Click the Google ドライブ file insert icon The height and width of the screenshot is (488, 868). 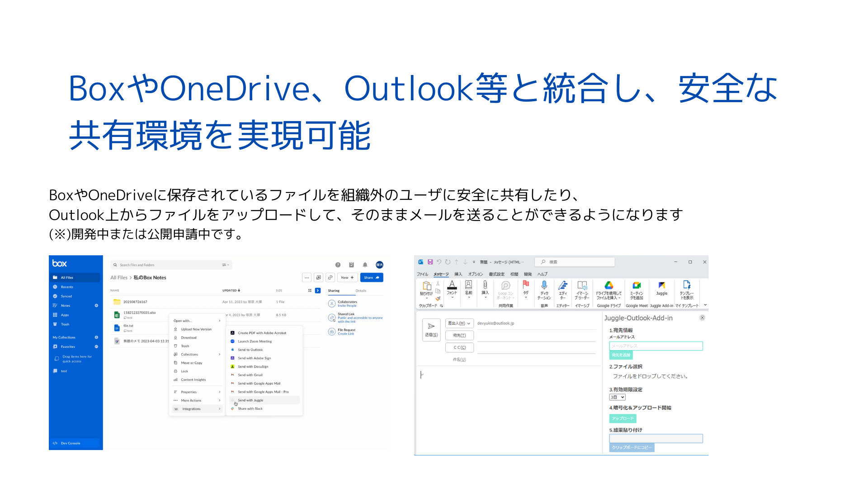(609, 289)
